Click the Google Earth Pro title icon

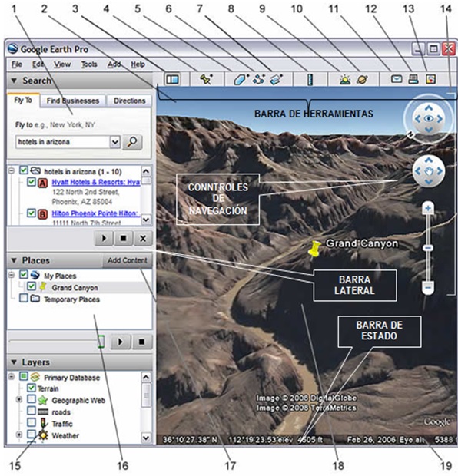(13, 49)
